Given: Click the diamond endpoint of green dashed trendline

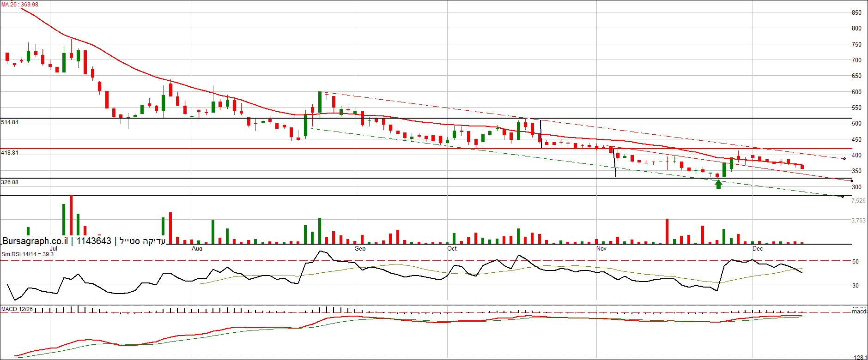Looking at the screenshot, I should 843,197.
